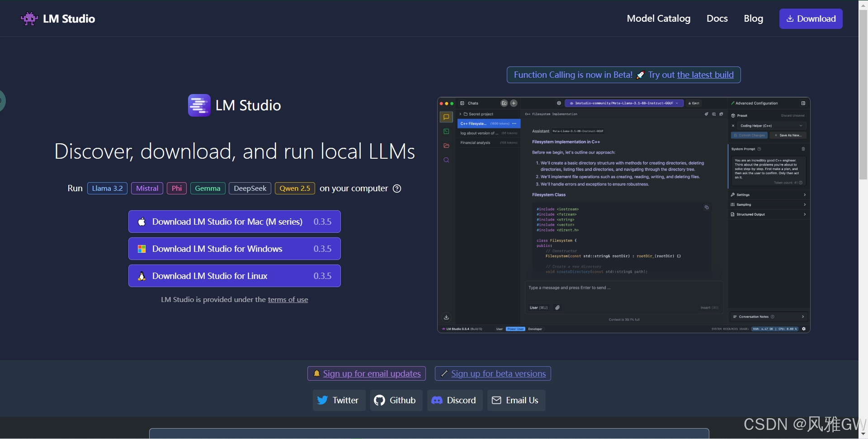The height and width of the screenshot is (439, 868).
Task: Expand the Settings section
Action: pyautogui.click(x=768, y=195)
